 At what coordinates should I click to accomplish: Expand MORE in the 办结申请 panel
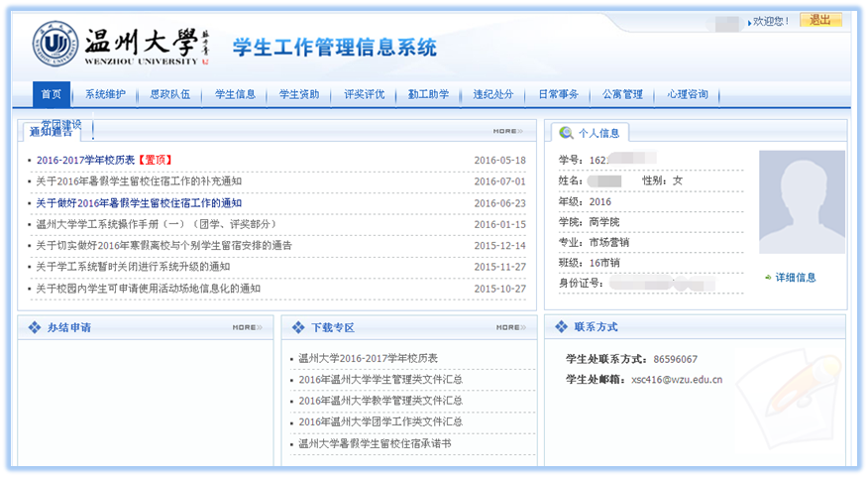[x=246, y=327]
